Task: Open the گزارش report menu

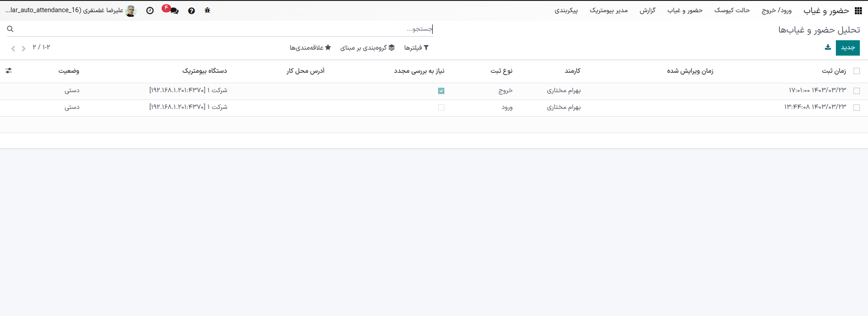Action: coord(647,10)
